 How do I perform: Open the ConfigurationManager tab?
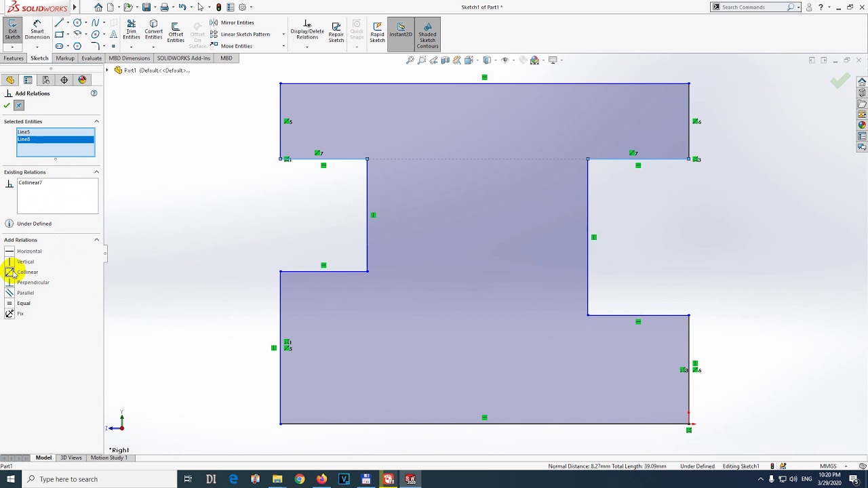(46, 80)
